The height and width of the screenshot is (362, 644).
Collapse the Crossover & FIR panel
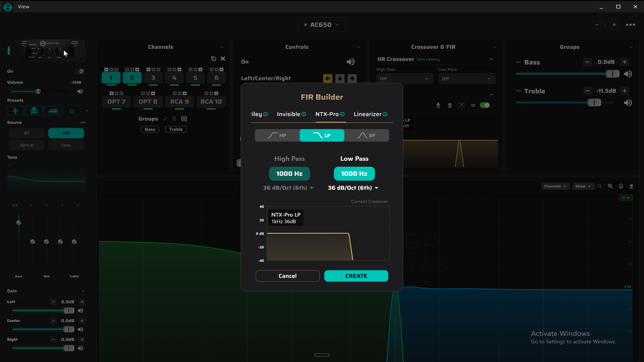point(495,47)
